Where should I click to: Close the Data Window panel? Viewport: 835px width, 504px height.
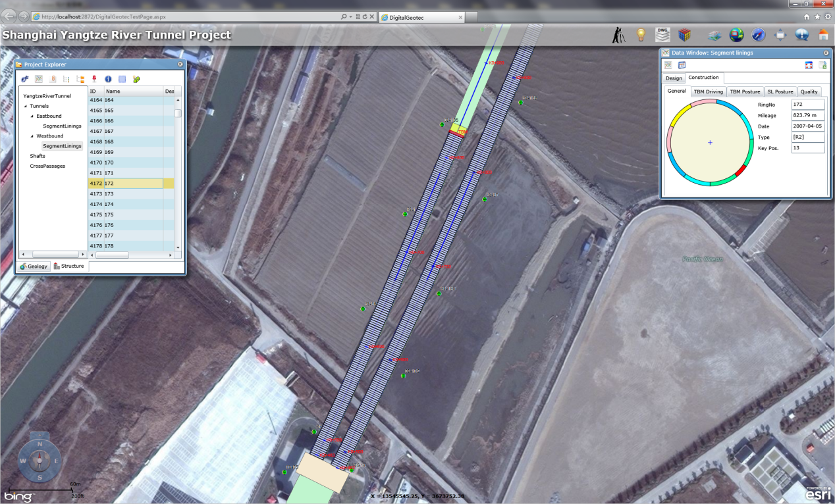click(x=826, y=53)
